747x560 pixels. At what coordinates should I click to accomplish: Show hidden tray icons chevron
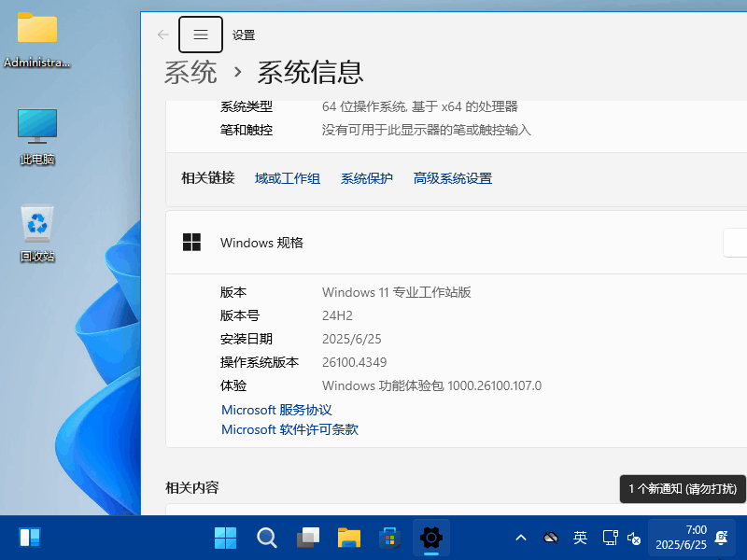pos(521,539)
